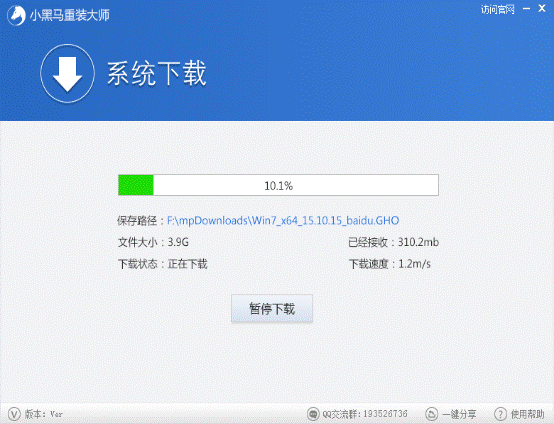The width and height of the screenshot is (554, 424).
Task: Click the version V icon in status bar
Action: pyautogui.click(x=14, y=414)
